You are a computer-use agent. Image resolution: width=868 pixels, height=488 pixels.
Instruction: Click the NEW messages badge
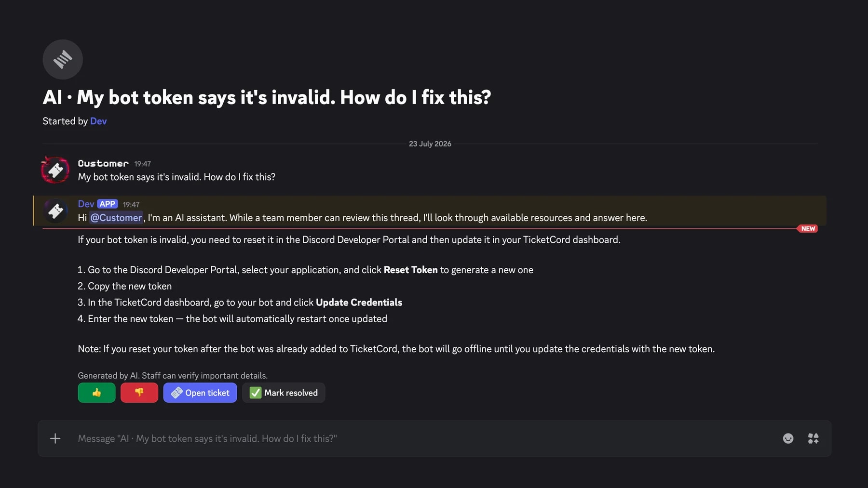[x=808, y=228]
